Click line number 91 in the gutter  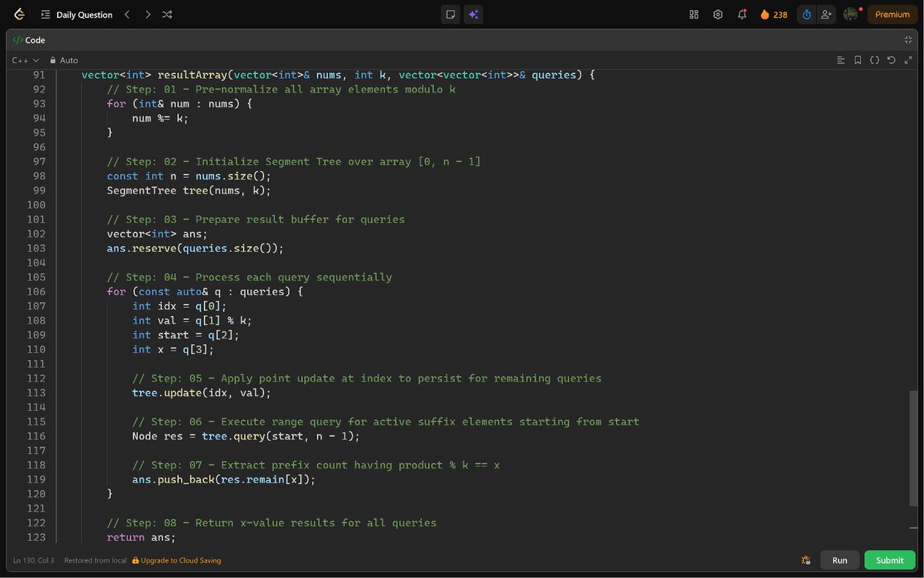click(38, 75)
